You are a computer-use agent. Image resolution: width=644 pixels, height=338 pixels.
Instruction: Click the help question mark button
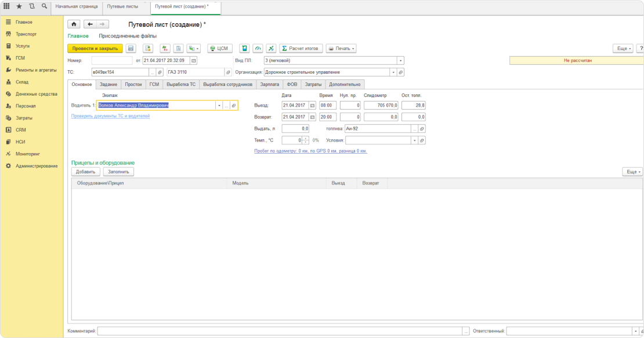click(641, 48)
